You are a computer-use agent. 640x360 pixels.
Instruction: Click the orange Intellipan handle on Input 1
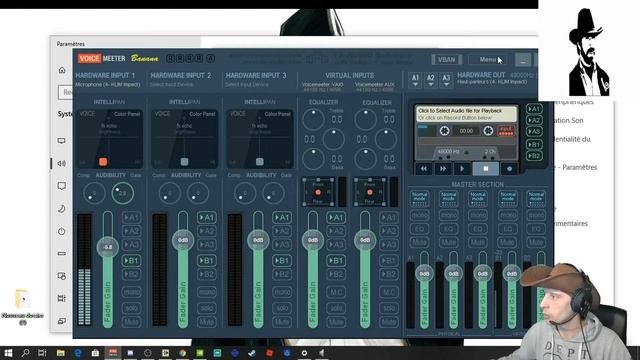point(103,162)
